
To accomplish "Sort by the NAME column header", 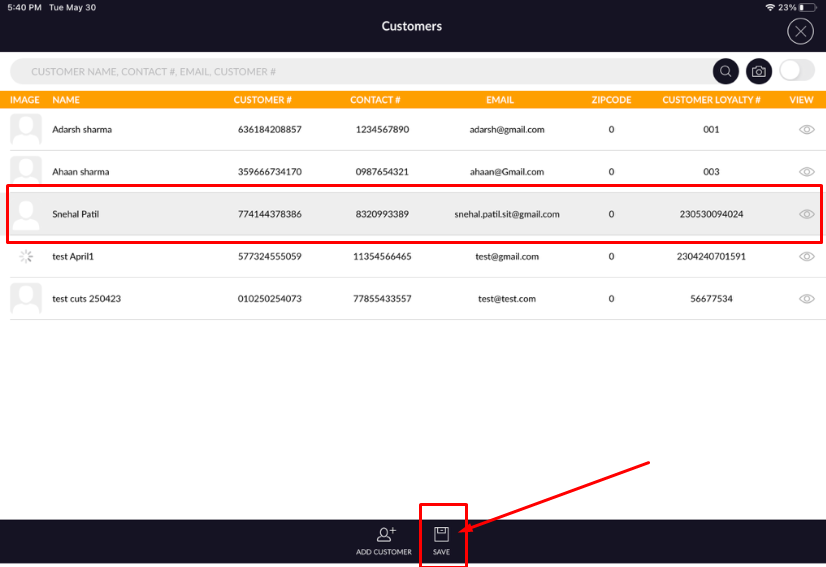I will click(x=66, y=100).
